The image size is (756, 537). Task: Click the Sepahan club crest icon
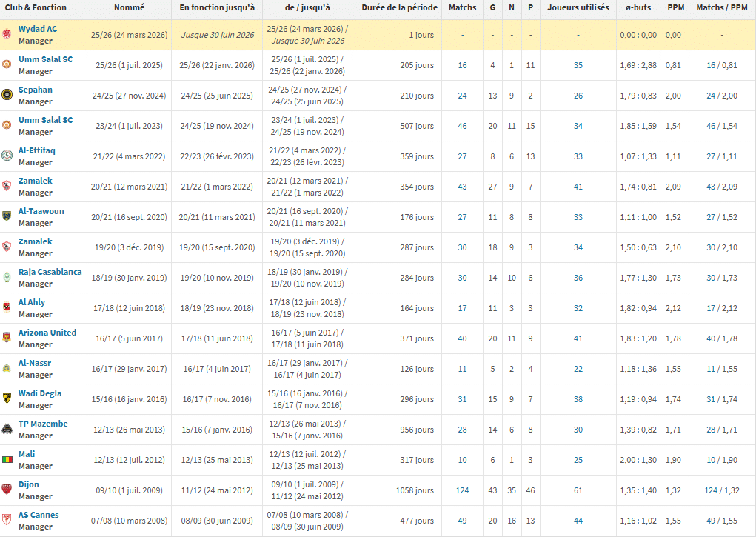tap(7, 95)
